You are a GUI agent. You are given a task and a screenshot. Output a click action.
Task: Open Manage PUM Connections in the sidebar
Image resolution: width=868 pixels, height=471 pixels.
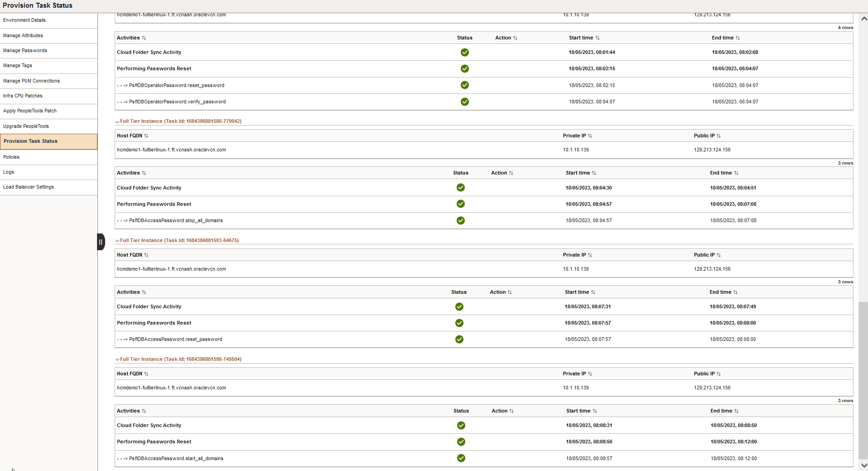pyautogui.click(x=32, y=81)
